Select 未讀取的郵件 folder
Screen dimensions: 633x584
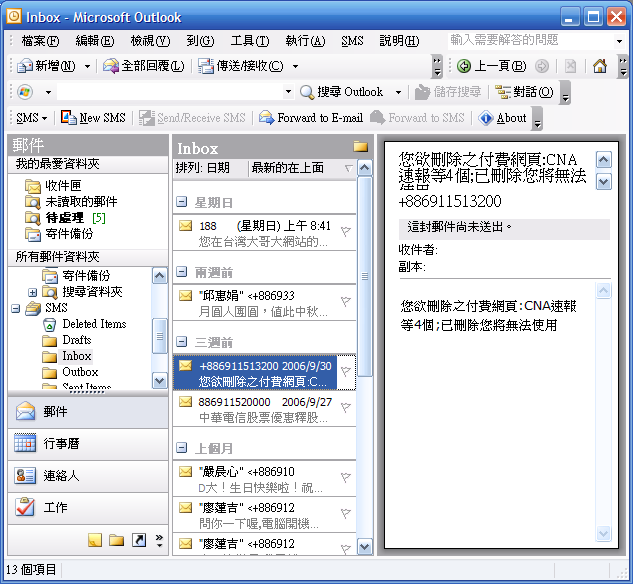[81, 202]
